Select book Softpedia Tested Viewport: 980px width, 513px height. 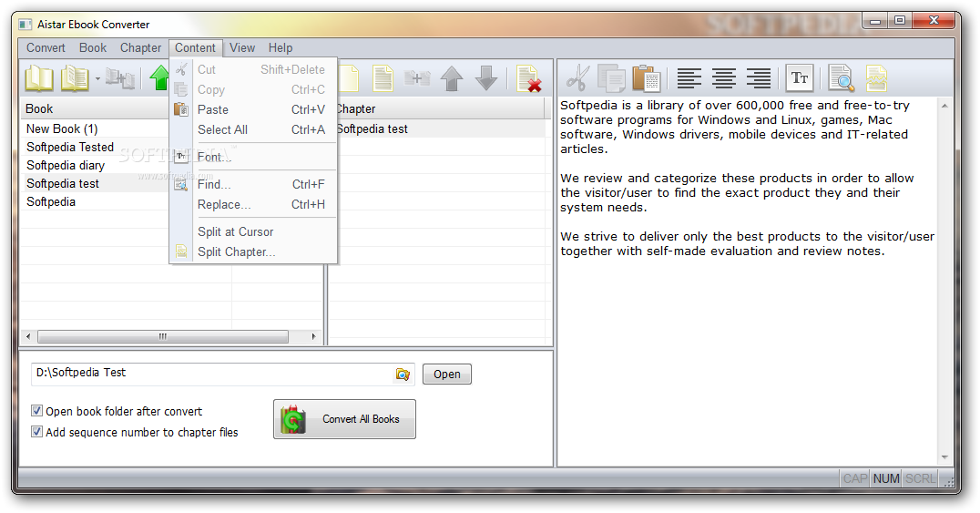(x=70, y=147)
